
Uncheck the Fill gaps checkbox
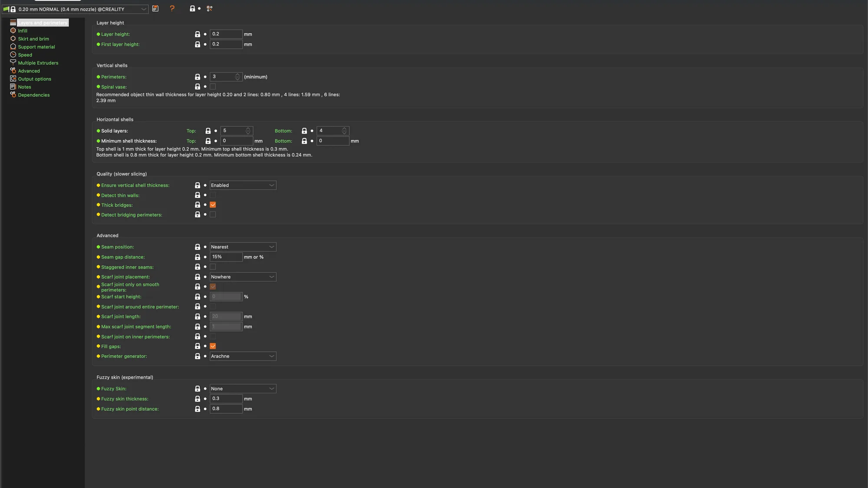pos(213,346)
